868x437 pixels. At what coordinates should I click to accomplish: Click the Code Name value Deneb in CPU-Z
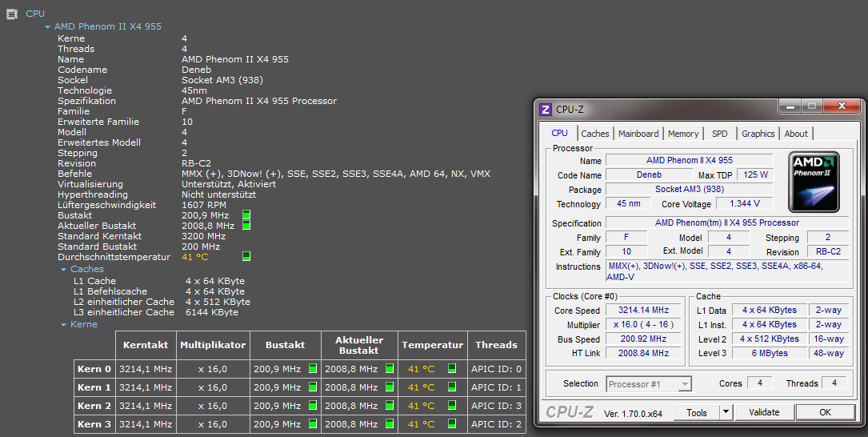pos(649,174)
